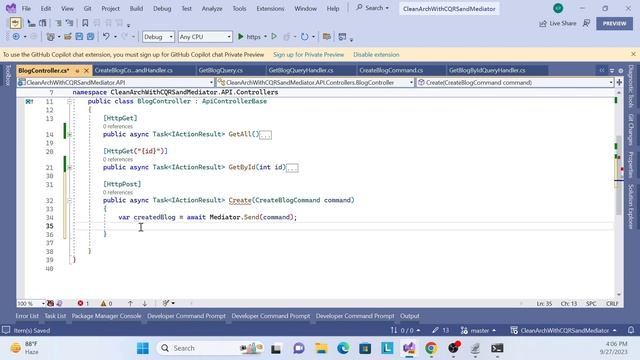Click the feedback icon beside Live Share
The height and width of the screenshot is (360, 640).
coord(587,23)
